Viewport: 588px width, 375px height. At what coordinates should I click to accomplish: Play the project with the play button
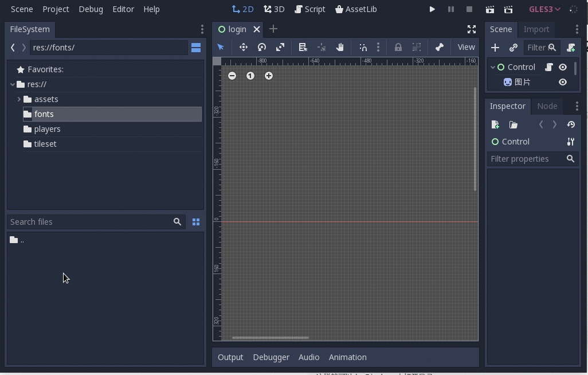click(433, 9)
